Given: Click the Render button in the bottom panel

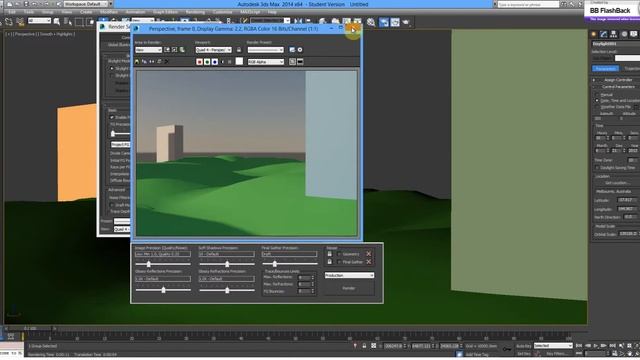Looking at the screenshot, I should pyautogui.click(x=349, y=288).
